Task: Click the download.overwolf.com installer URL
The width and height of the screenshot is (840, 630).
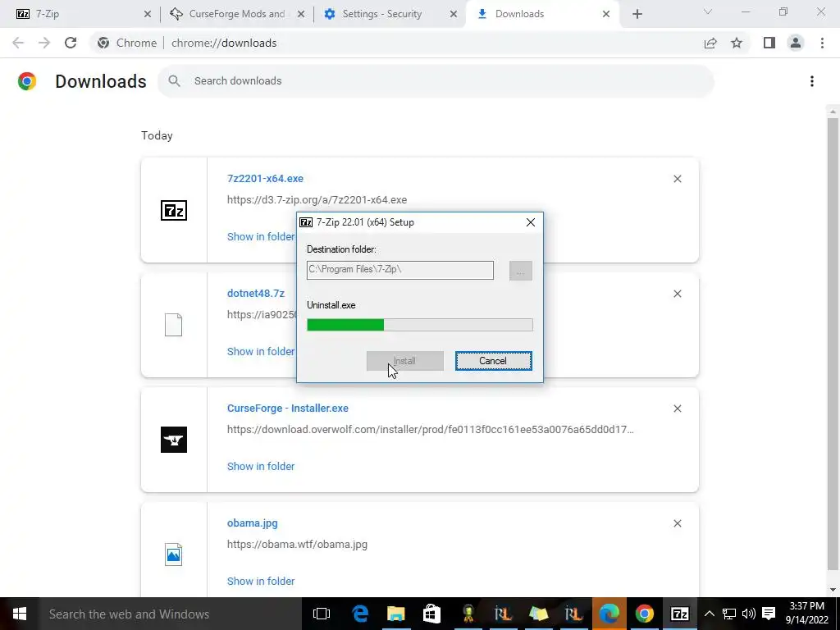Action: 430,430
